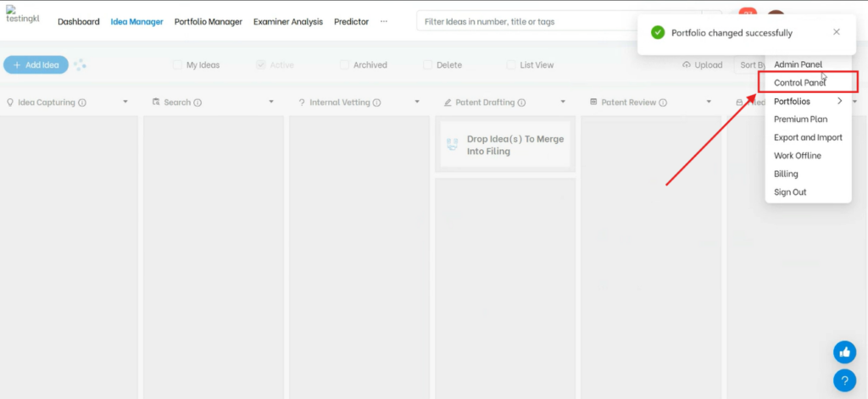
Task: Click the info icon beside Search column
Action: 198,103
